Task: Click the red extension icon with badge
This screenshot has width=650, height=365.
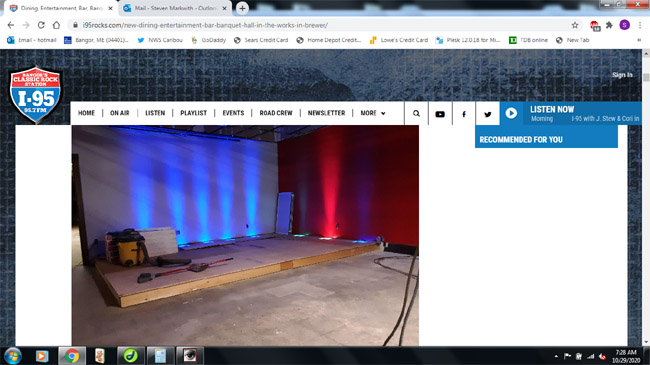Action: pyautogui.click(x=595, y=26)
